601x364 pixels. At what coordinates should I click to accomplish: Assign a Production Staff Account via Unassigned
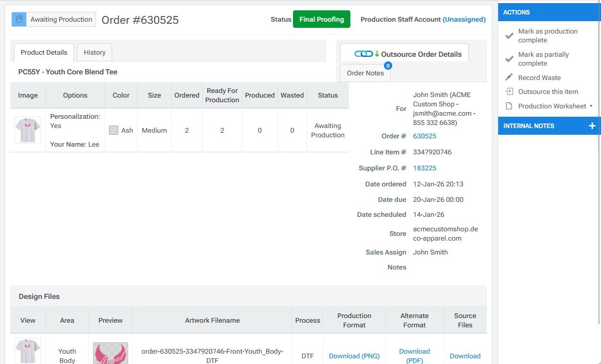pyautogui.click(x=464, y=19)
